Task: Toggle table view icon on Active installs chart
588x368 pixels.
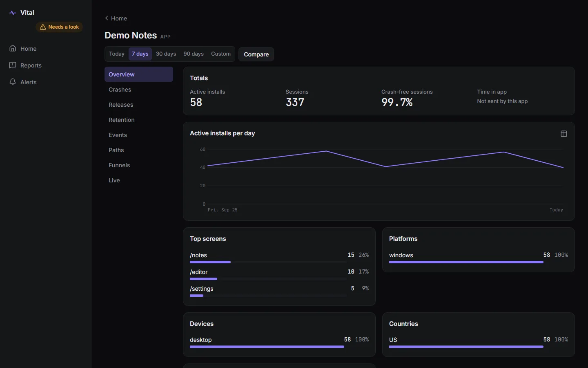Action: point(564,134)
